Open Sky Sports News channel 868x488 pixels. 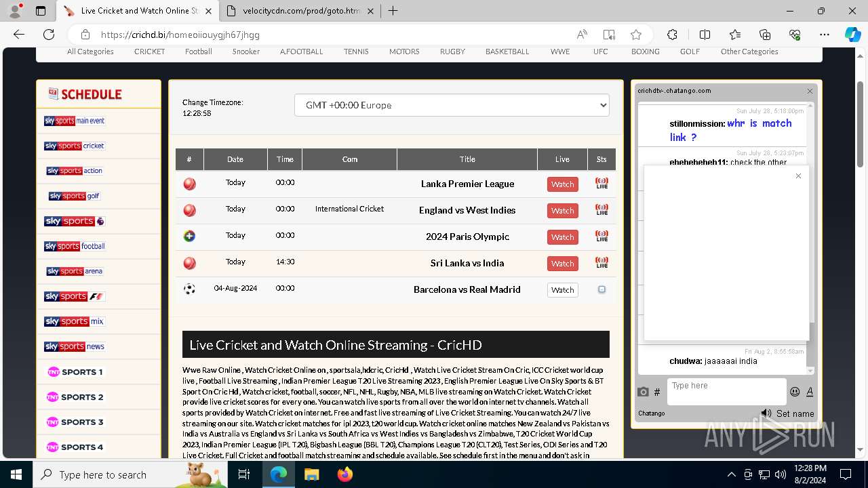(x=75, y=346)
